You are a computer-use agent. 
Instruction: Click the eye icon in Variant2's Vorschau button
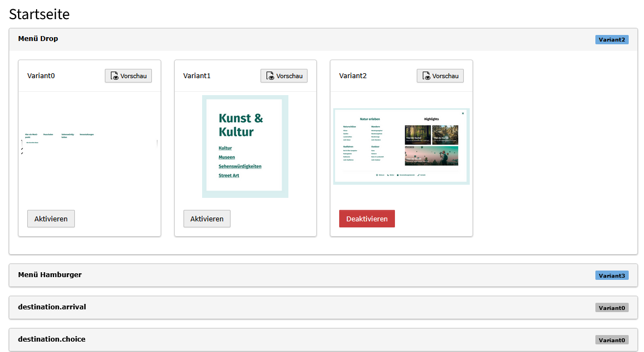(x=426, y=76)
